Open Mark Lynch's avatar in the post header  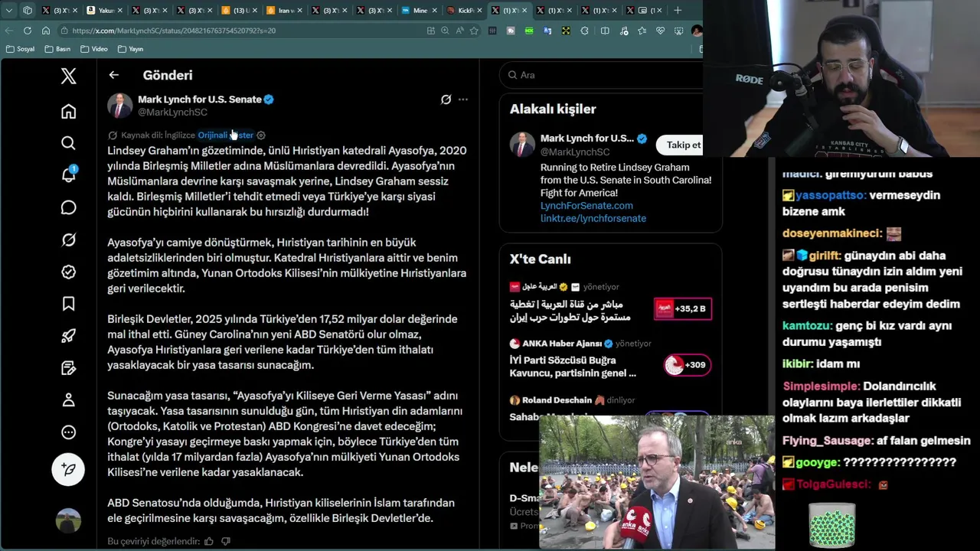pos(119,106)
